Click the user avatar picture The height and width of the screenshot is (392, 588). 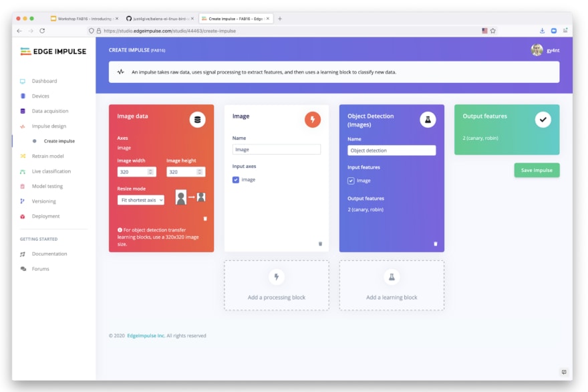(x=537, y=50)
